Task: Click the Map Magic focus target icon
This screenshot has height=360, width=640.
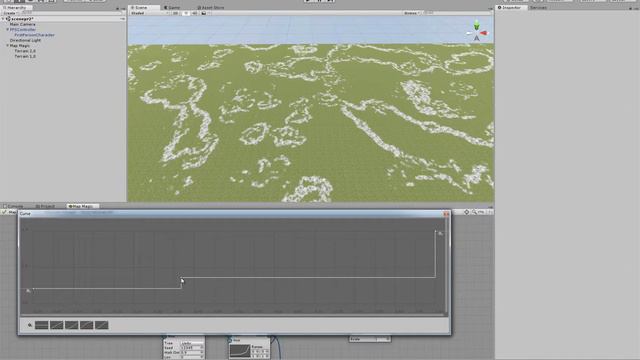Action: (467, 212)
